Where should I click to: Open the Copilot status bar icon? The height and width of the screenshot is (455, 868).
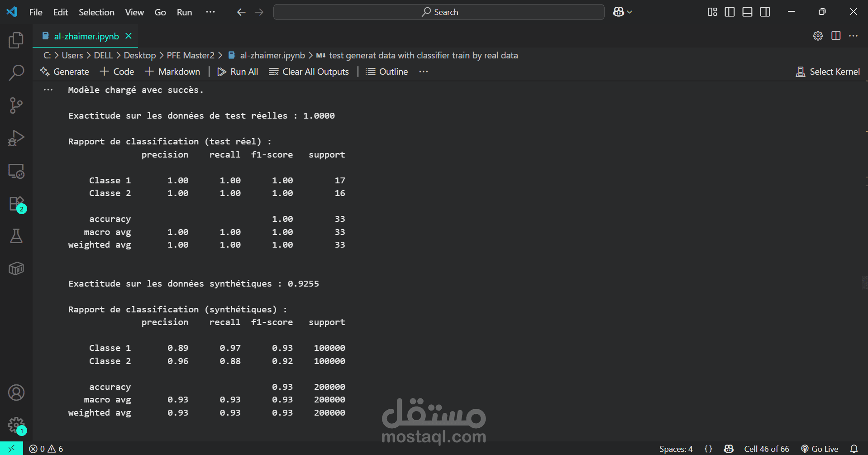click(729, 449)
